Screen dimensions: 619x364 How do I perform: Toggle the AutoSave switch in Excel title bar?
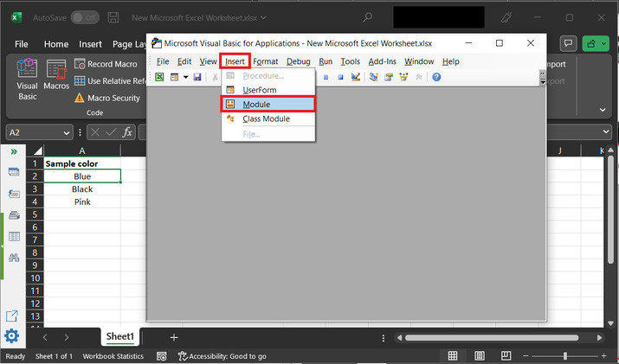pyautogui.click(x=85, y=17)
